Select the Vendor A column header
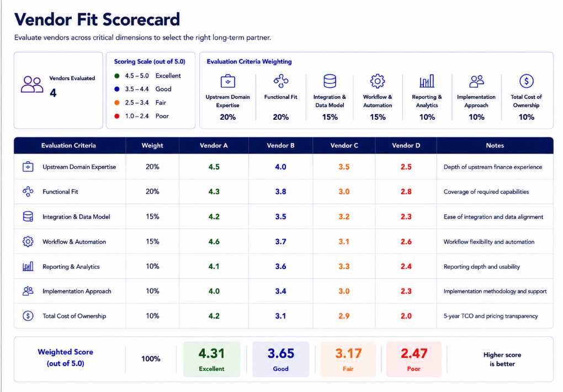Image resolution: width=563 pixels, height=392 pixels. (214, 146)
